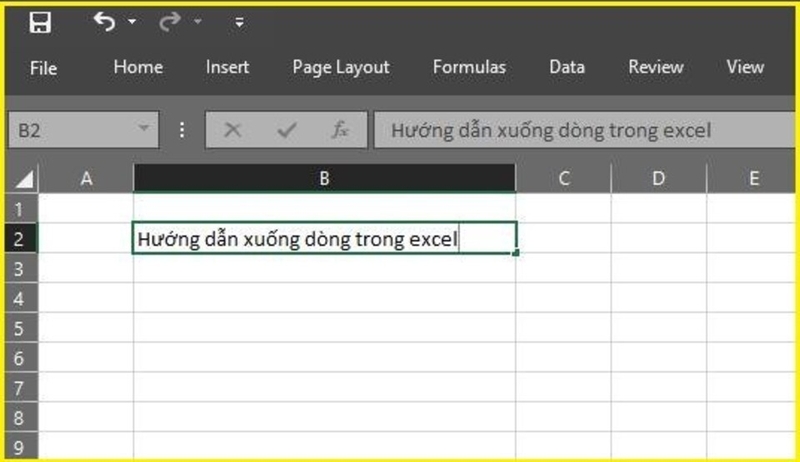Select cell C2
This screenshot has width=800, height=462.
tap(563, 238)
